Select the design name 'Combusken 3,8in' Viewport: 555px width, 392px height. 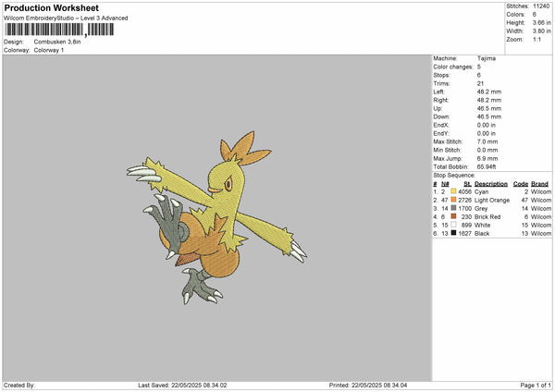(57, 42)
